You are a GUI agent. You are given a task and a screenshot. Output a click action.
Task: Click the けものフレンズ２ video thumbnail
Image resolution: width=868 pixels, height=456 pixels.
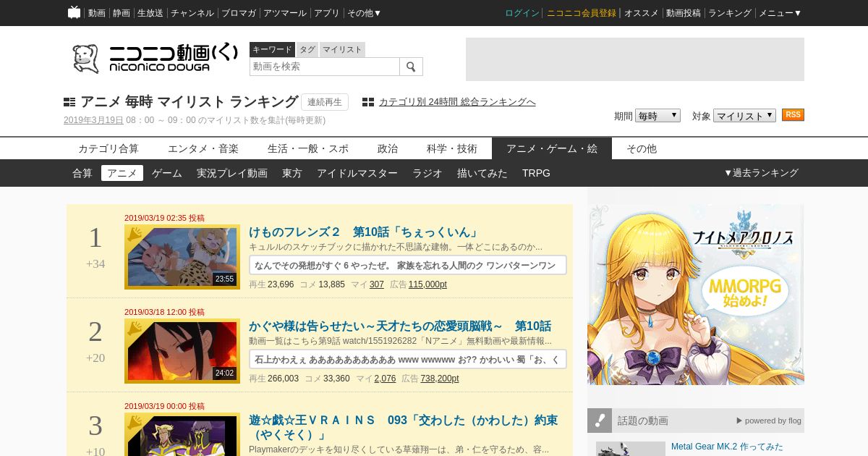coord(182,257)
